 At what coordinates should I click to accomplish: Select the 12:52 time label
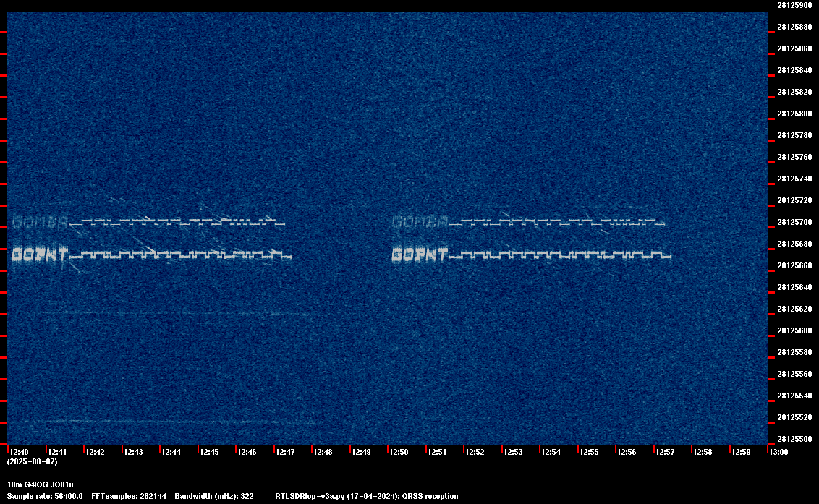coord(475,452)
